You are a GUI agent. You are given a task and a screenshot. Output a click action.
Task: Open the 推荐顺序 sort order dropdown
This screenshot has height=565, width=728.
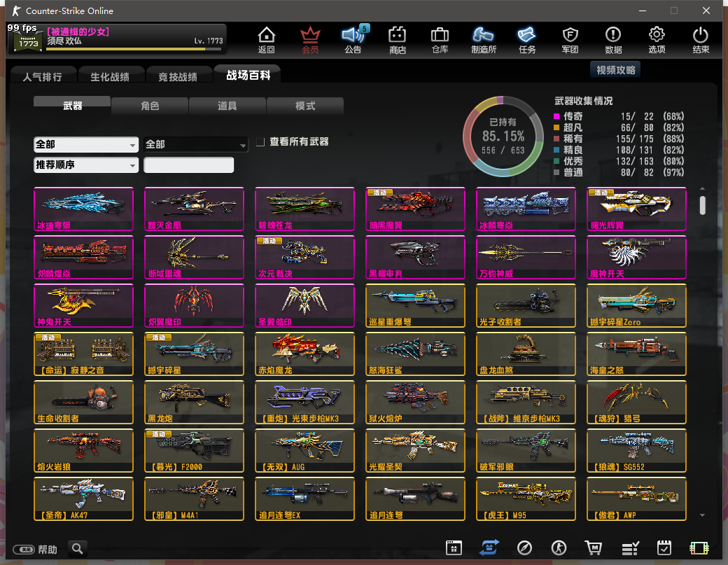click(x=86, y=165)
